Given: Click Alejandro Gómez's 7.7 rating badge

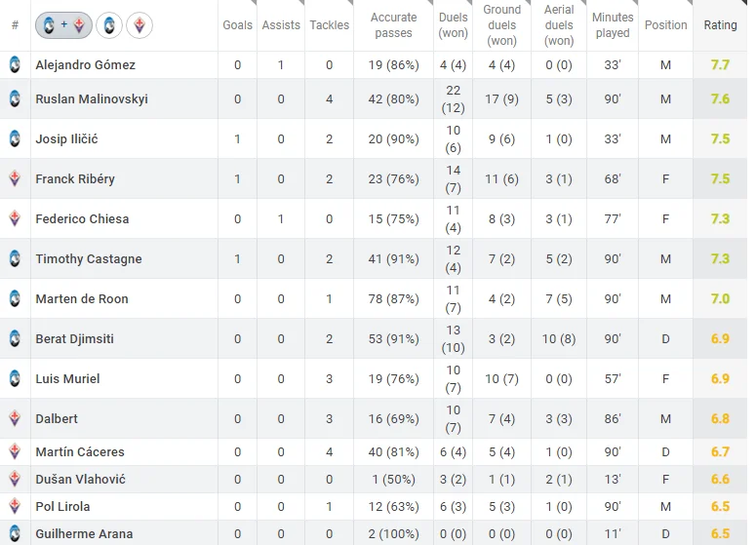Looking at the screenshot, I should (x=720, y=65).
